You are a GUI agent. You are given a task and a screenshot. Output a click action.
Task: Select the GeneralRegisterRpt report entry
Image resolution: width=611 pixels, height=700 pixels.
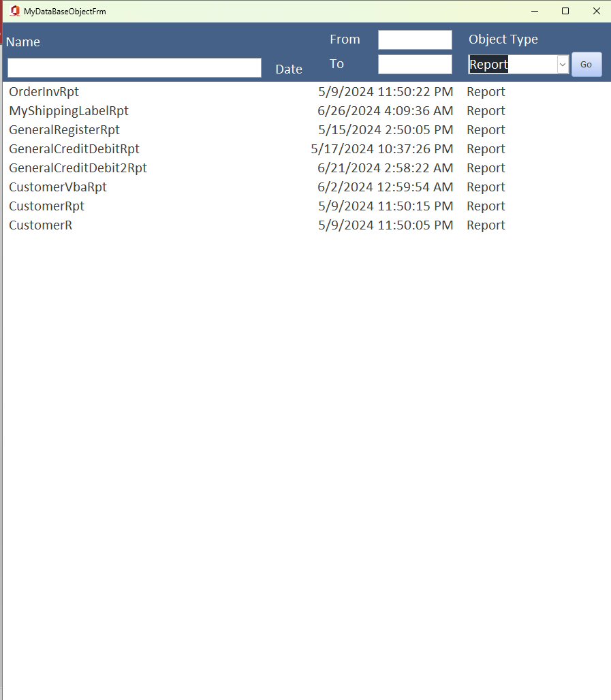(64, 129)
